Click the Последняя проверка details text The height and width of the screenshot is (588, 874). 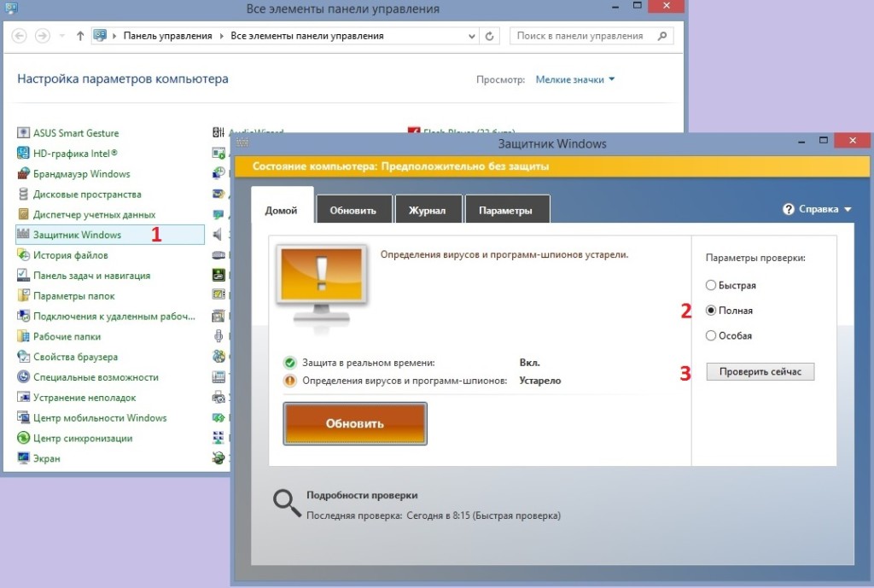click(434, 515)
